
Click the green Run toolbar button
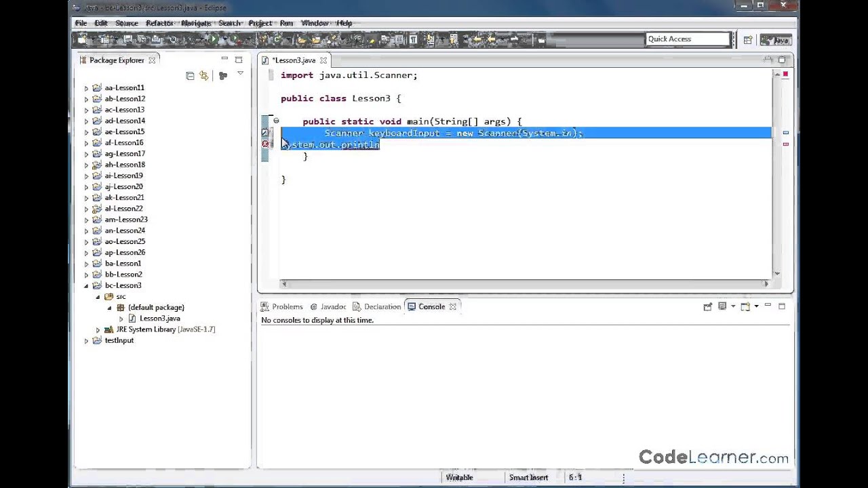tap(214, 40)
